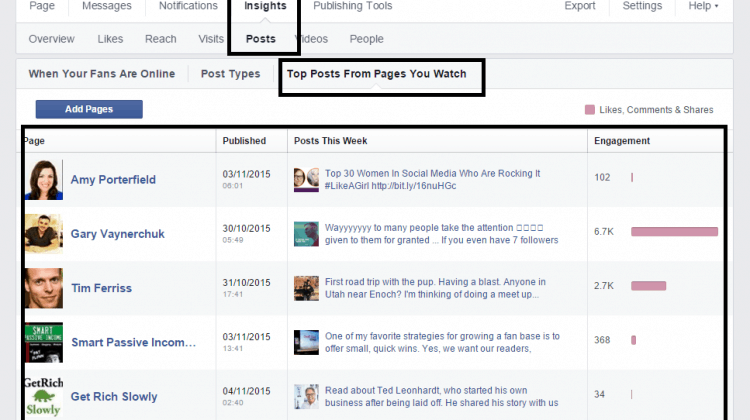The height and width of the screenshot is (420, 750).
Task: Click the Posts This Week column header
Action: [x=331, y=141]
